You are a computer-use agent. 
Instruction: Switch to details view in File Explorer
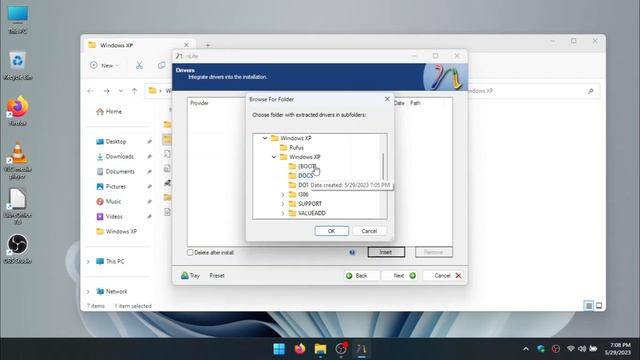tap(589, 305)
